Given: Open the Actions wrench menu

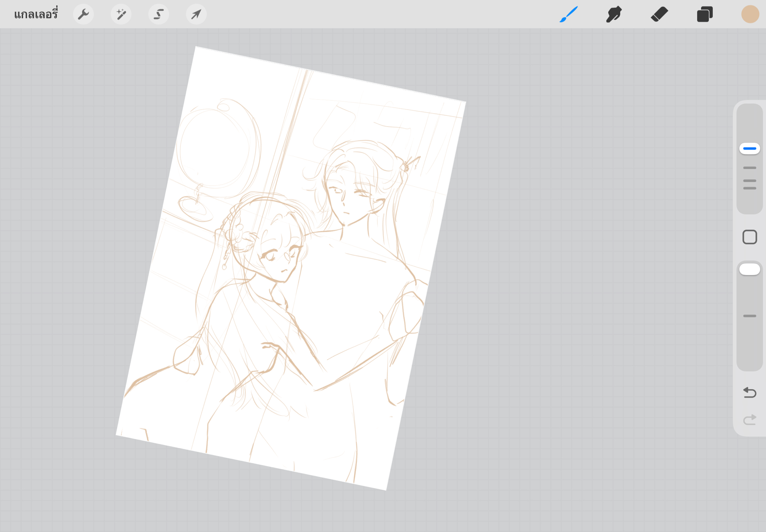Looking at the screenshot, I should pos(83,15).
